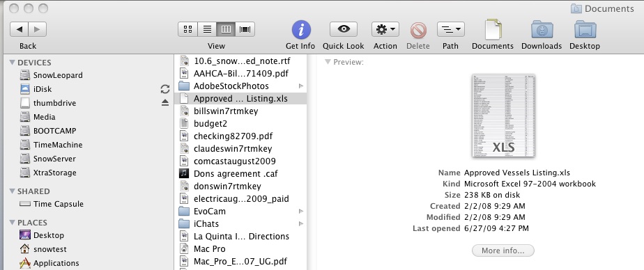
Task: Select electricaug...2009_paid file
Action: 240,198
